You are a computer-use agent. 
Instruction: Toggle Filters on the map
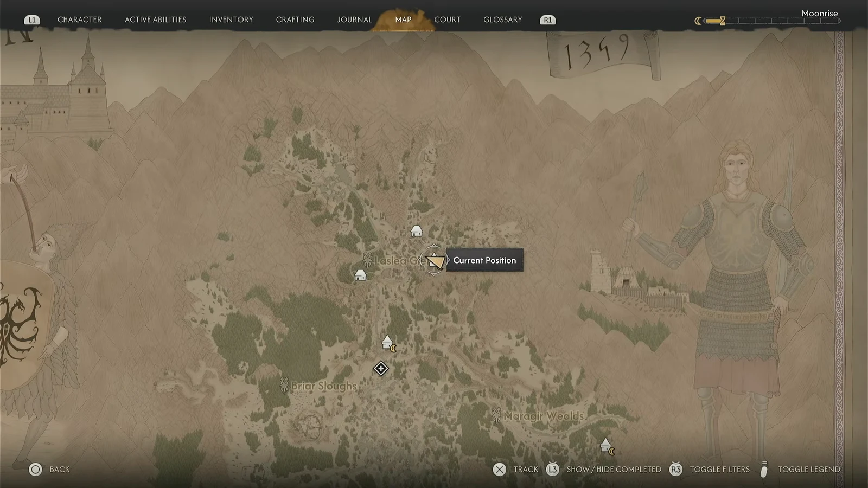point(719,470)
